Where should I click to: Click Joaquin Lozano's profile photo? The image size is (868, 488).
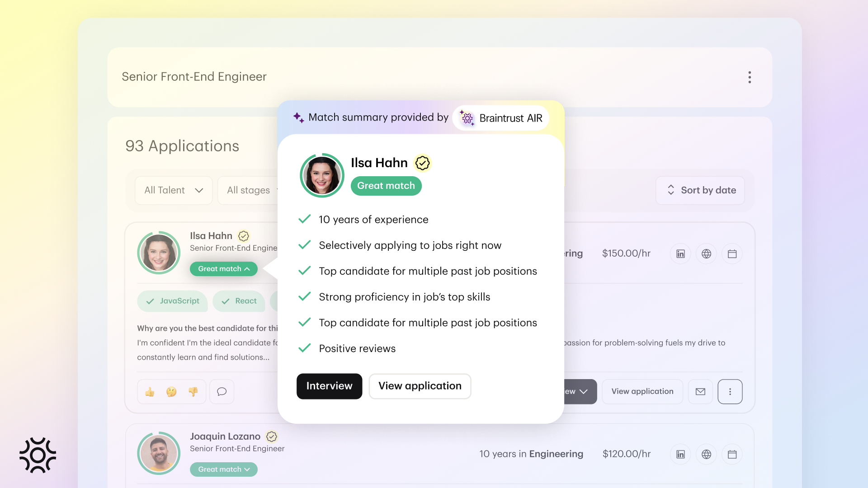(x=159, y=453)
